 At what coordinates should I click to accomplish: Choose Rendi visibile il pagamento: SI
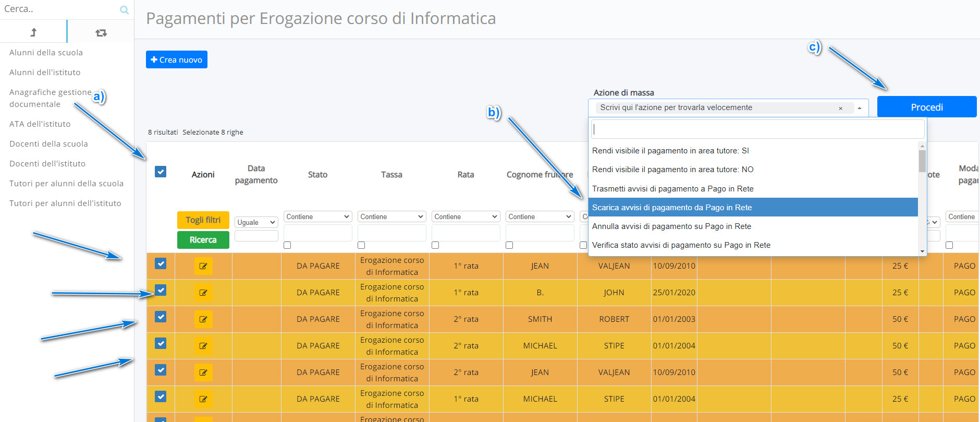(x=753, y=151)
